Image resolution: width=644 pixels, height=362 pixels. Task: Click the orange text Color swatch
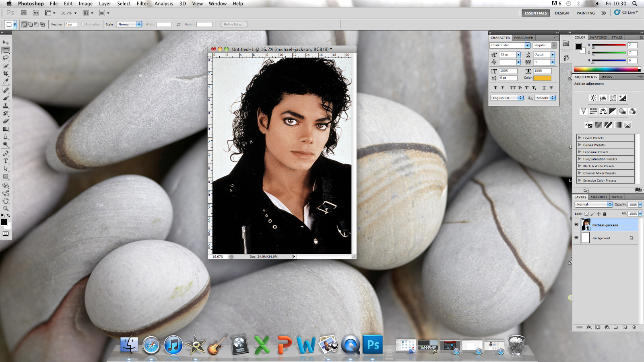point(542,78)
